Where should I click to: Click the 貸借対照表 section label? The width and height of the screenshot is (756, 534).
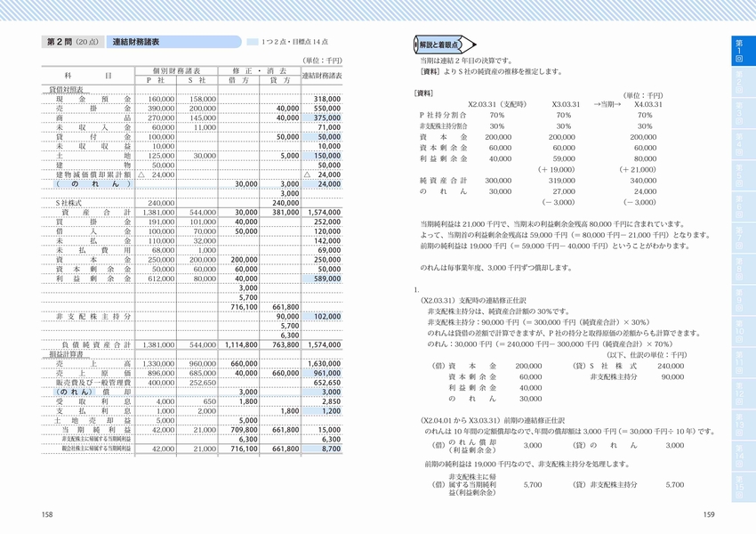(x=66, y=90)
